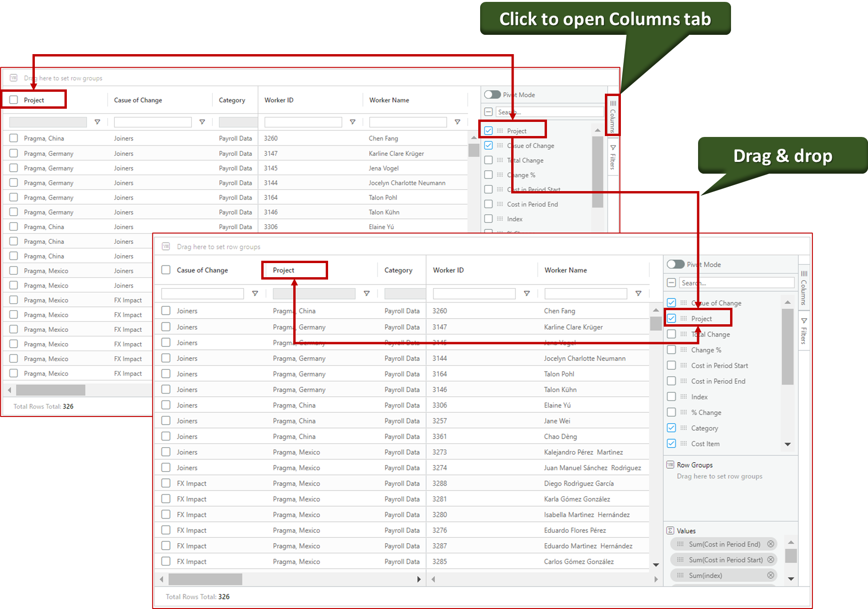
Task: Remove Sum(Cost in Period End) from Values
Action: pyautogui.click(x=771, y=544)
